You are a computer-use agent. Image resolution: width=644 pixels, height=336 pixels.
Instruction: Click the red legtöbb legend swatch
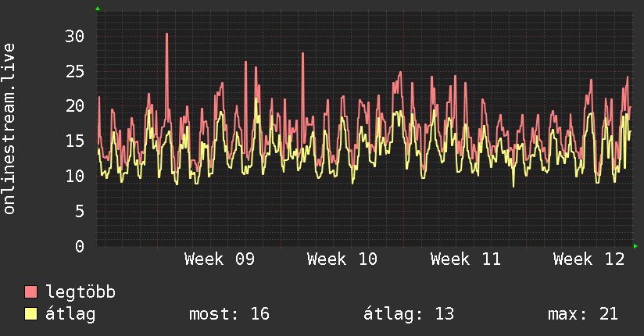pyautogui.click(x=30, y=291)
